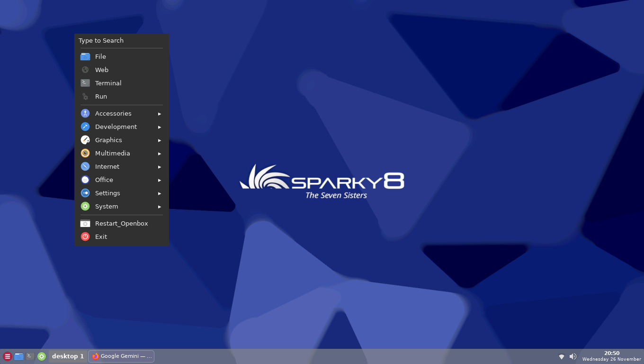Launch the terminal icon in the taskbar
The height and width of the screenshot is (364, 644).
pyautogui.click(x=30, y=356)
